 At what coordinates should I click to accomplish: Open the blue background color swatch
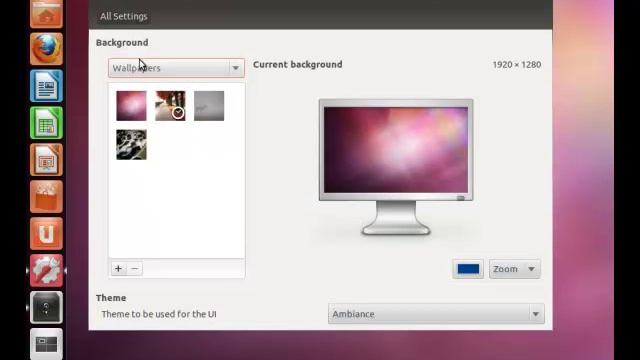[x=468, y=269]
